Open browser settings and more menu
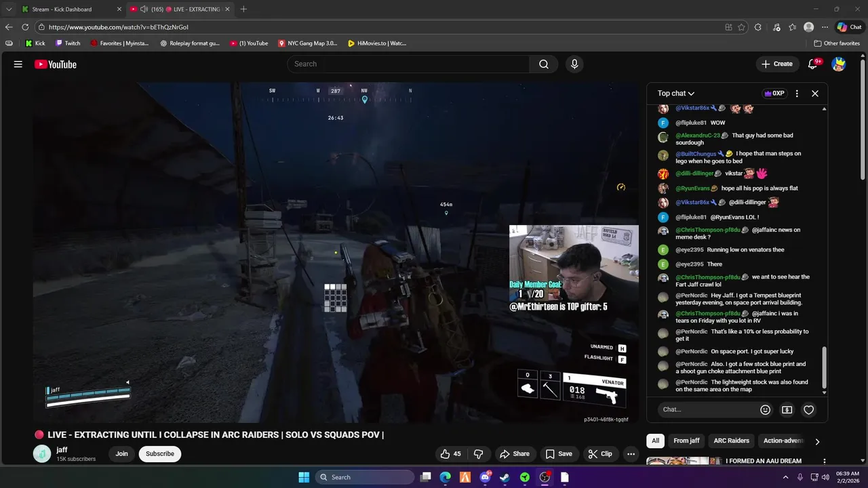The height and width of the screenshot is (488, 868). click(x=825, y=27)
